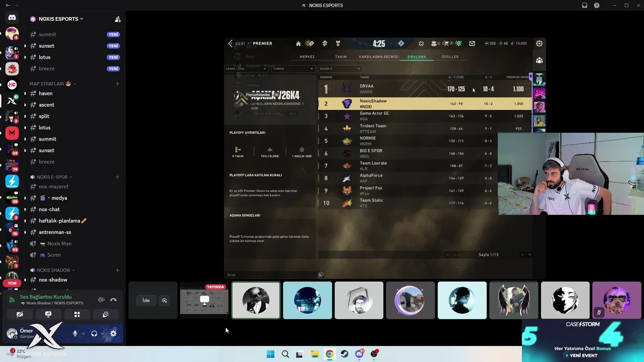This screenshot has height=362, width=644.
Task: Select the green-outlined speaking participant tile
Action: click(256, 300)
